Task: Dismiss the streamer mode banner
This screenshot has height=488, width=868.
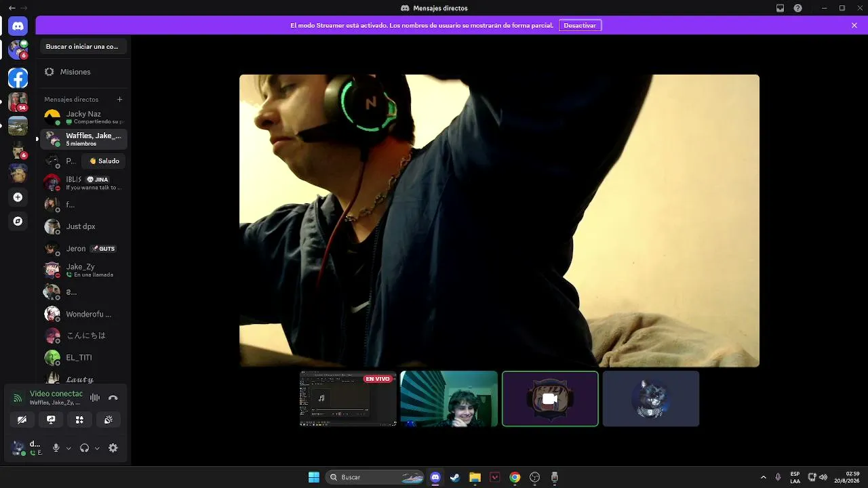Action: coord(854,25)
